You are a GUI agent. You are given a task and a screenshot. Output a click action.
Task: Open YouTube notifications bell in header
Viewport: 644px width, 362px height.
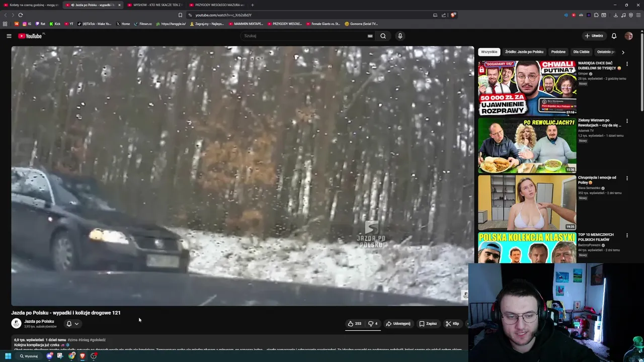[614, 36]
